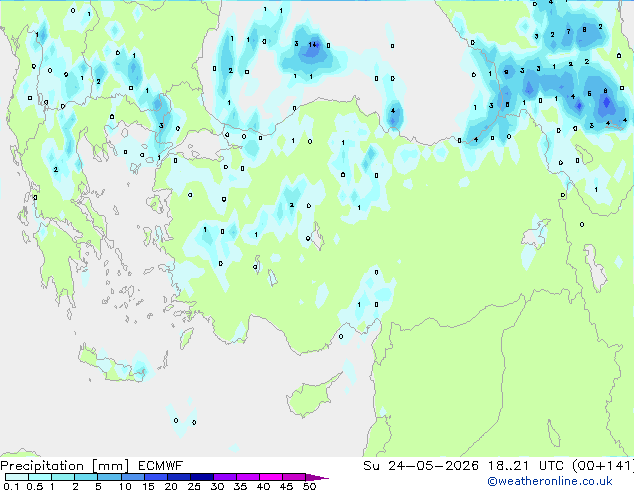Click the legend label '25'
Image resolution: width=634 pixels, height=490 pixels.
[194, 486]
